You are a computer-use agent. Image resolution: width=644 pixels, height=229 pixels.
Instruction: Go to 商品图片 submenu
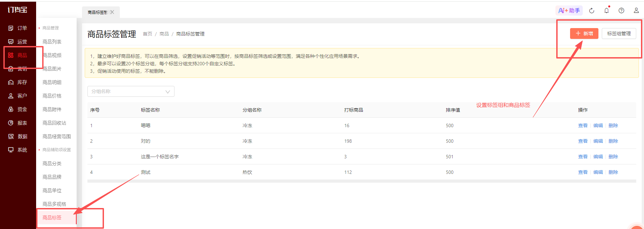[x=52, y=69]
